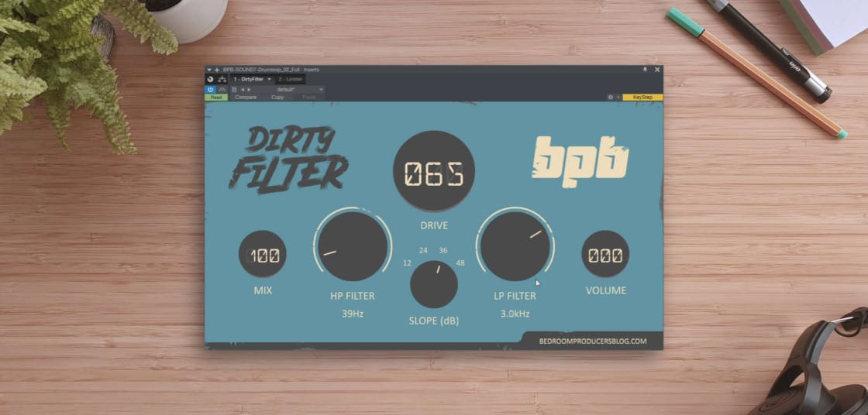Screen dimensions: 868x415
Task: Close the plugin window with X
Action: pos(657,70)
